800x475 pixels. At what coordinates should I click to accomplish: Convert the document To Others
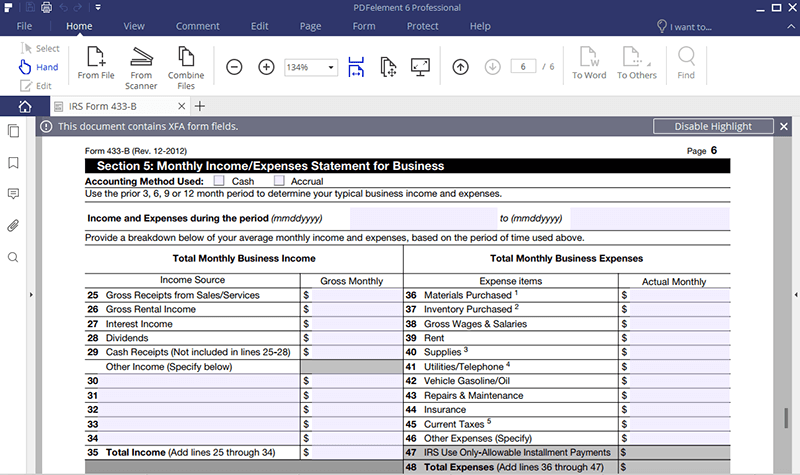637,63
